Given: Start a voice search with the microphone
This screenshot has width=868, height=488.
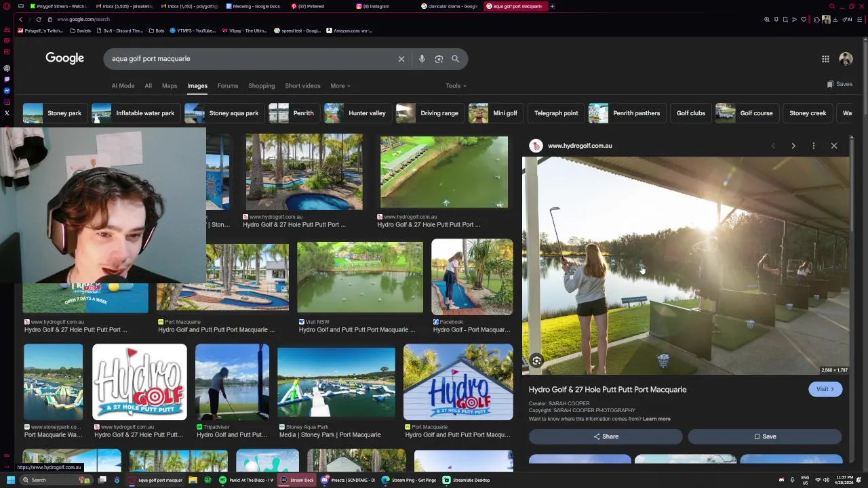Looking at the screenshot, I should point(422,59).
